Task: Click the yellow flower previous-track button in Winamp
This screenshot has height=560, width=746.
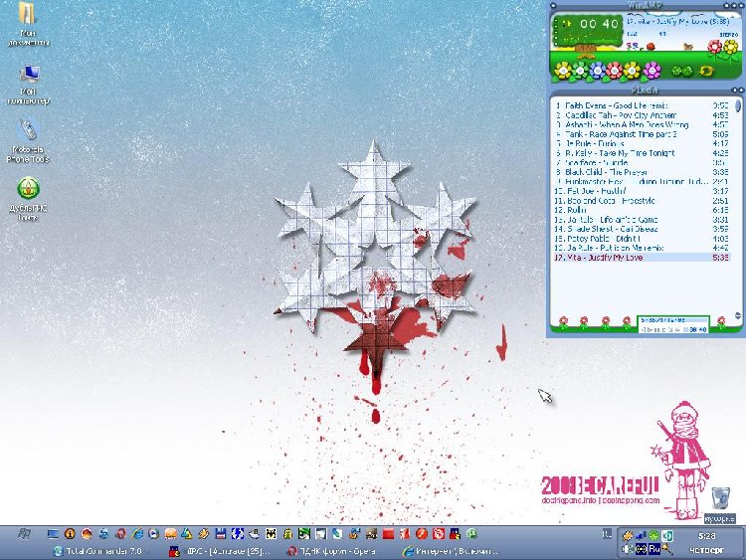Action: click(563, 71)
